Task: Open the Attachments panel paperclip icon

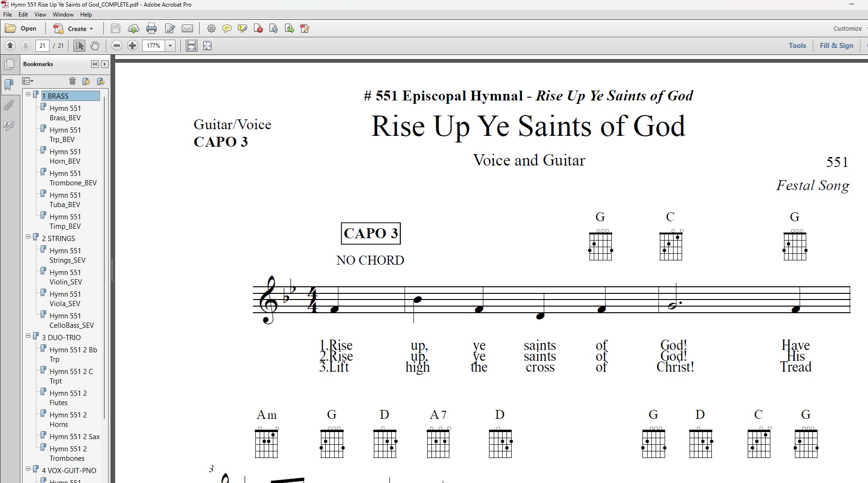Action: click(x=9, y=105)
